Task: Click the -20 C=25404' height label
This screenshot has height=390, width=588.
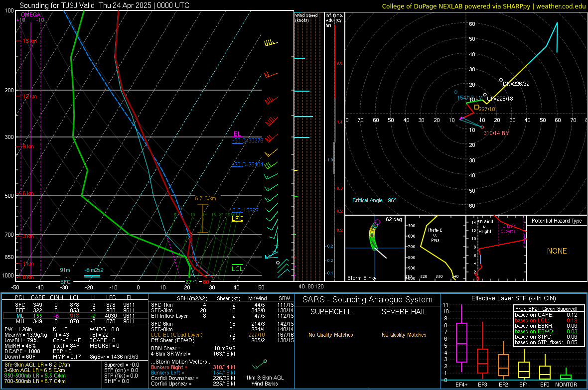Action: coord(248,165)
